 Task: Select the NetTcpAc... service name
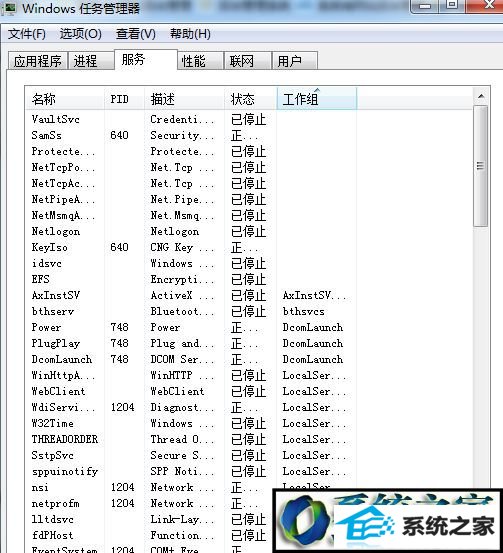(x=63, y=183)
